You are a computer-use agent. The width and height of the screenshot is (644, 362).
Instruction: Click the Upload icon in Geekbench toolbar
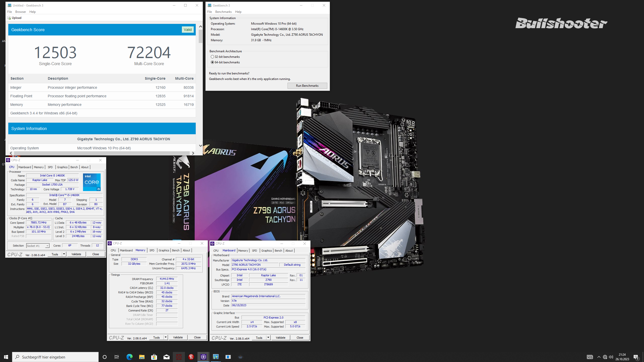9,18
